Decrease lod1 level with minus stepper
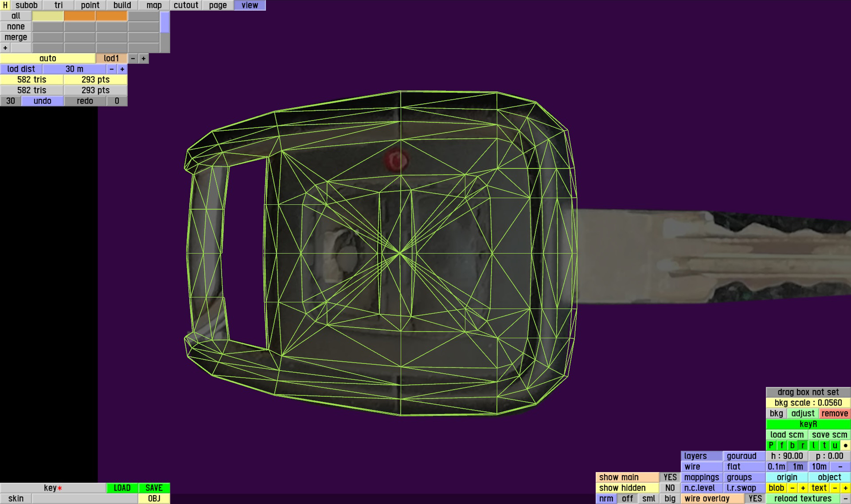Viewport: 851px width, 504px height. pos(133,59)
